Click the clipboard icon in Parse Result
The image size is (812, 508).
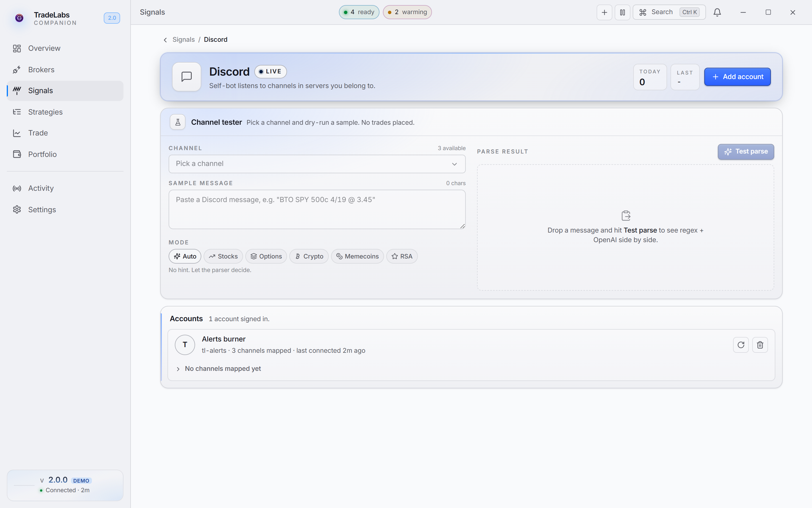pos(626,216)
